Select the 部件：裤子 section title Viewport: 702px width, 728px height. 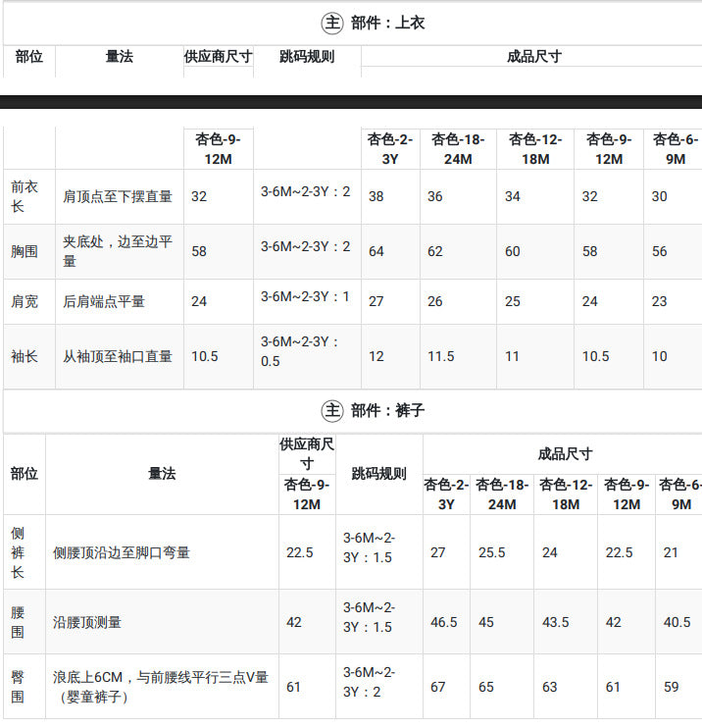[x=387, y=410]
